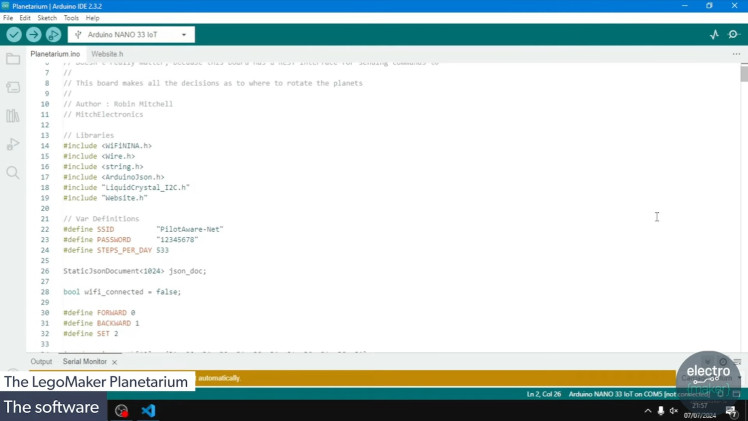Click the Author Robin Mitchell comment
Image resolution: width=748 pixels, height=421 pixels.
click(x=118, y=104)
